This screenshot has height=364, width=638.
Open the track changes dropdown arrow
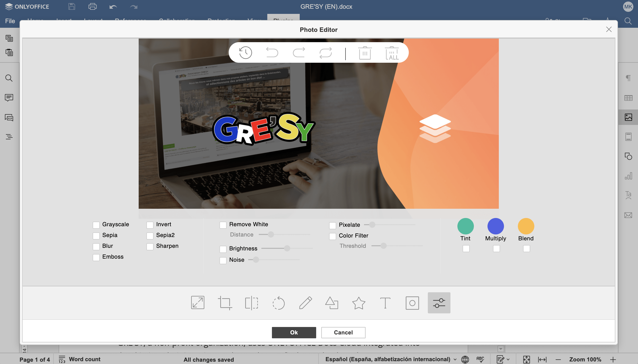tap(508, 359)
